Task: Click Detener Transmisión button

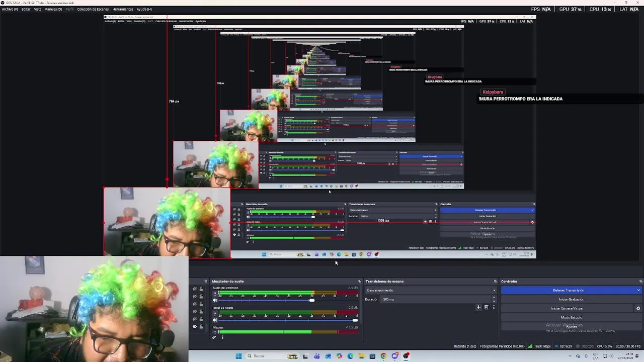Action: (568, 290)
